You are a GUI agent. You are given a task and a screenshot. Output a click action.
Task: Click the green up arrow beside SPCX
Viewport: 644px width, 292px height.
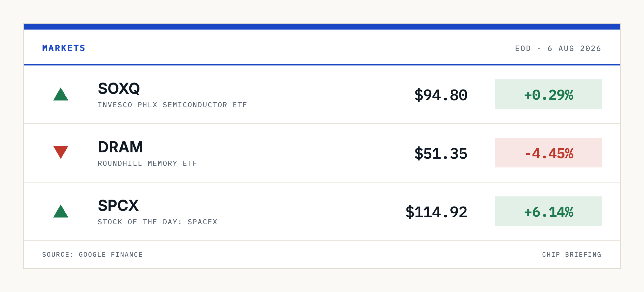click(x=61, y=211)
